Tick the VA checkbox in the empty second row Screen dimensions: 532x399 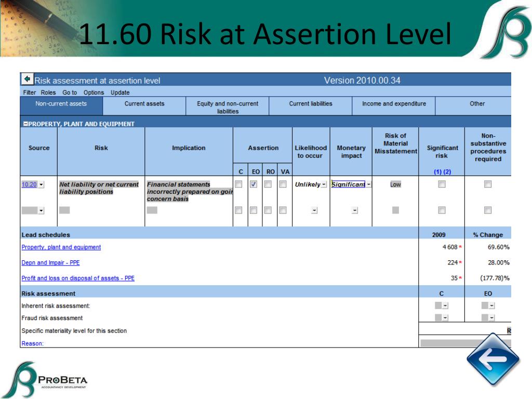click(x=283, y=210)
